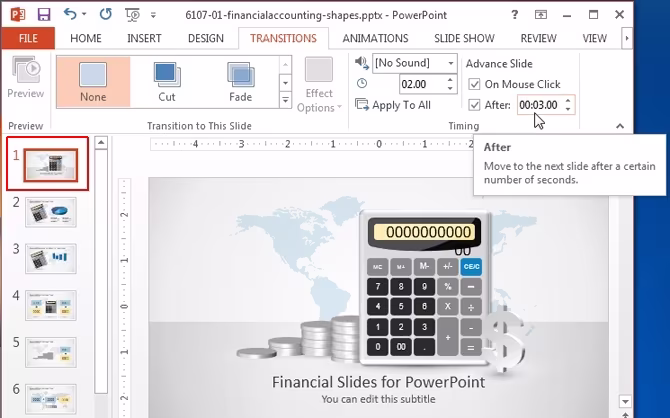This screenshot has width=670, height=418.
Task: Increase After time with up spinner
Action: pos(567,101)
